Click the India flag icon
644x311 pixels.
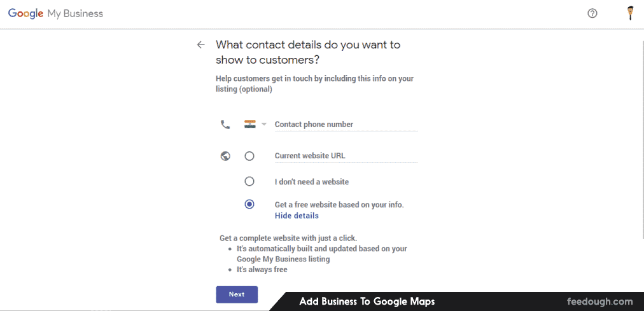[250, 124]
